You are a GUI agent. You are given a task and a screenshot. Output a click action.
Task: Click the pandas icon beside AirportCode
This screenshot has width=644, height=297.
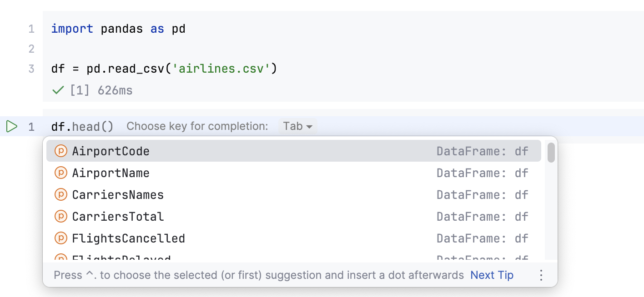click(x=60, y=151)
